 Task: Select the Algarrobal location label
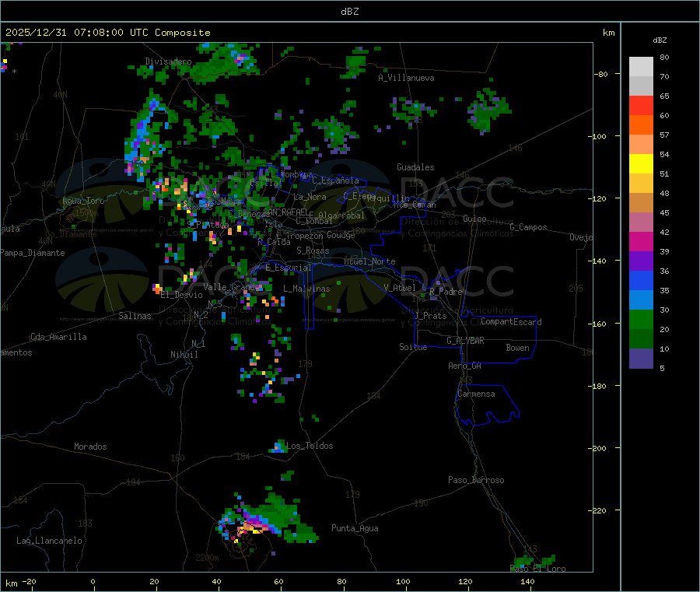[x=341, y=216]
